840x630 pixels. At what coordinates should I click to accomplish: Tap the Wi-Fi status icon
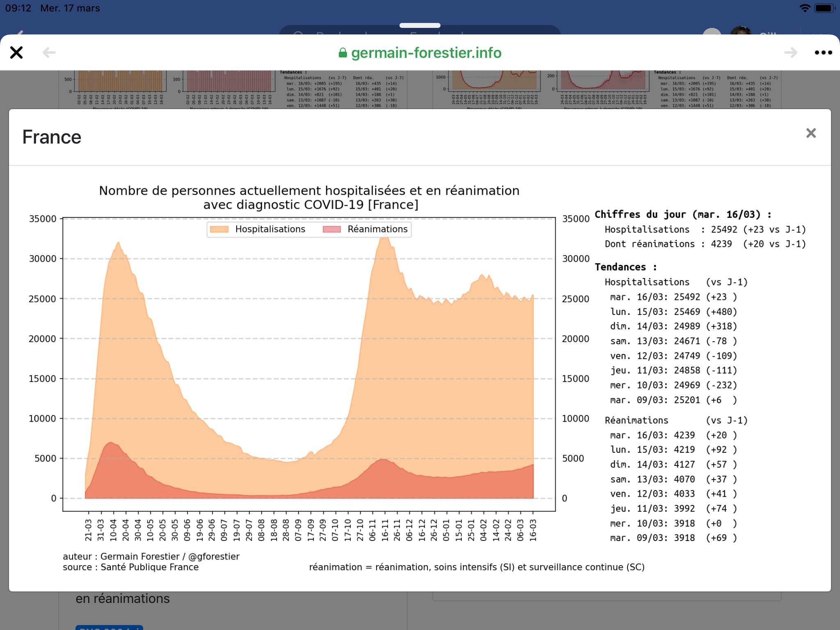[x=805, y=8]
